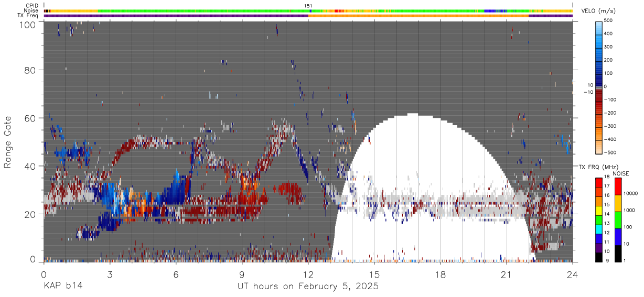The height and width of the screenshot is (297, 644).
Task: Click the UT hours on February 5, 2025 title
Action: tap(308, 287)
